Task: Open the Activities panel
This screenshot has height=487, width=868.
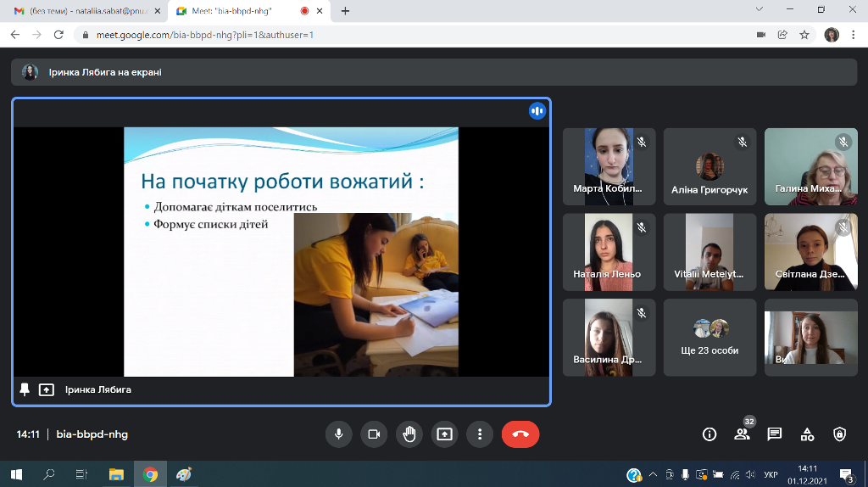Action: point(807,434)
